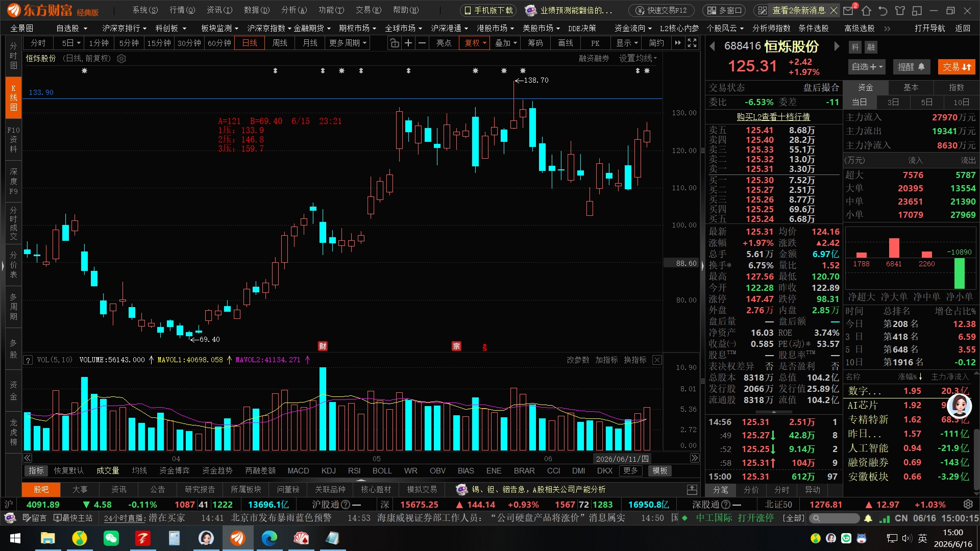980x551 pixels.
Task: Click the notification bell in the status bar
Action: (868, 518)
